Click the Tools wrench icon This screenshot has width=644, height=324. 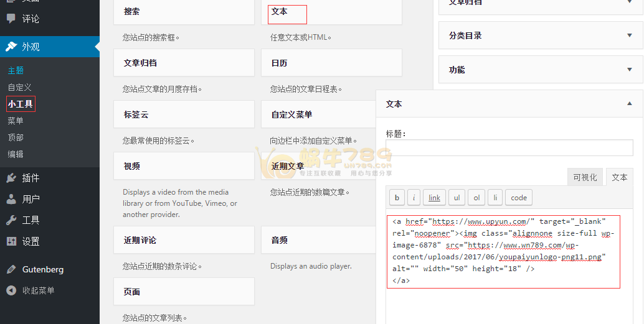pyautogui.click(x=11, y=220)
